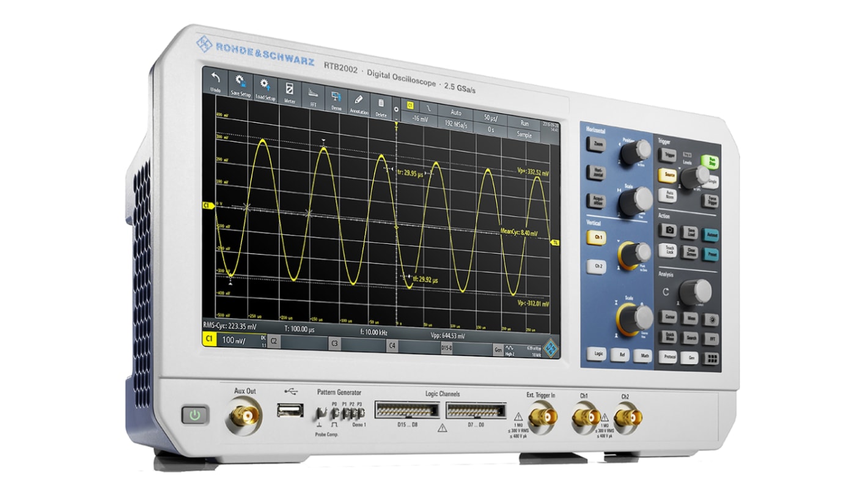868x488 pixels.
Task: Toggle the green Run Stop key
Action: [710, 161]
